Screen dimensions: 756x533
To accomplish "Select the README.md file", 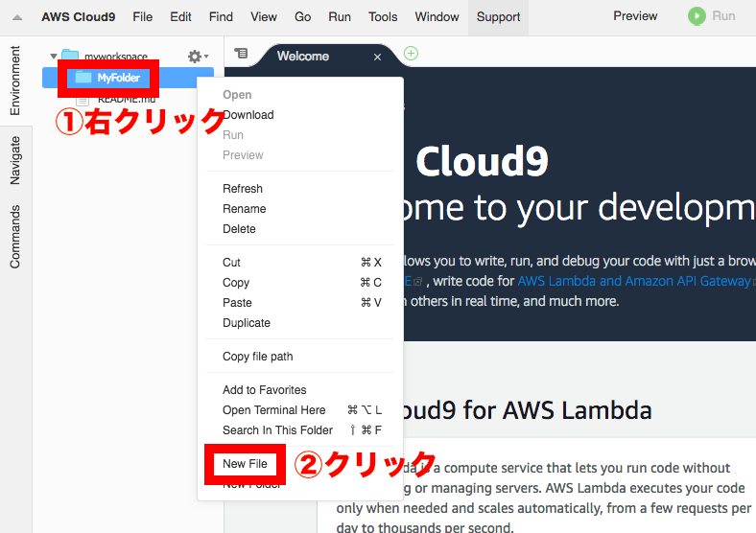I will tap(127, 100).
